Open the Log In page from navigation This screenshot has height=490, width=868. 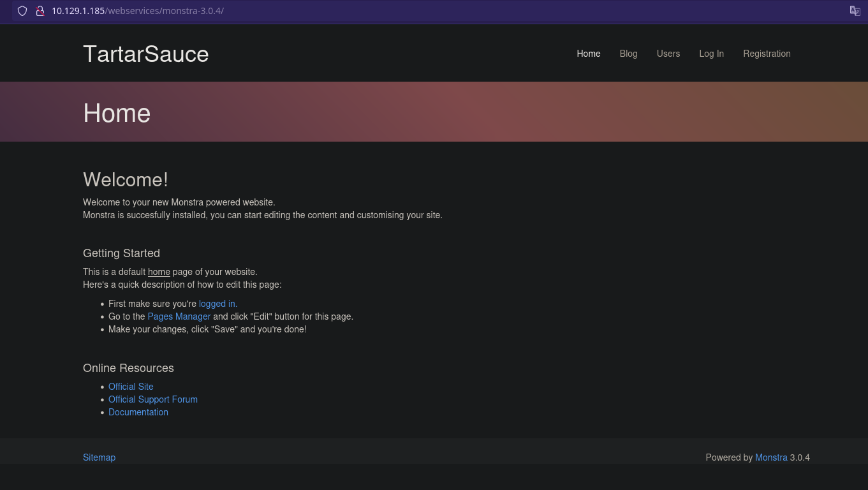tap(711, 54)
